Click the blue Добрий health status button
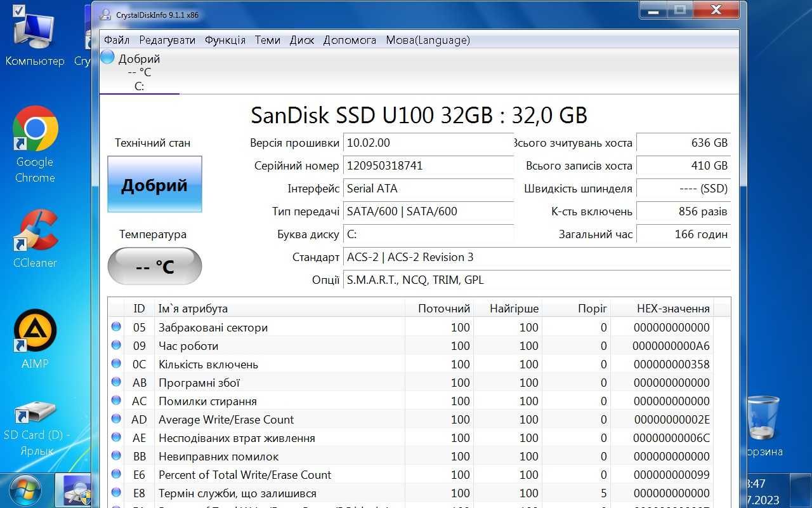Image resolution: width=812 pixels, height=508 pixels. (x=155, y=184)
